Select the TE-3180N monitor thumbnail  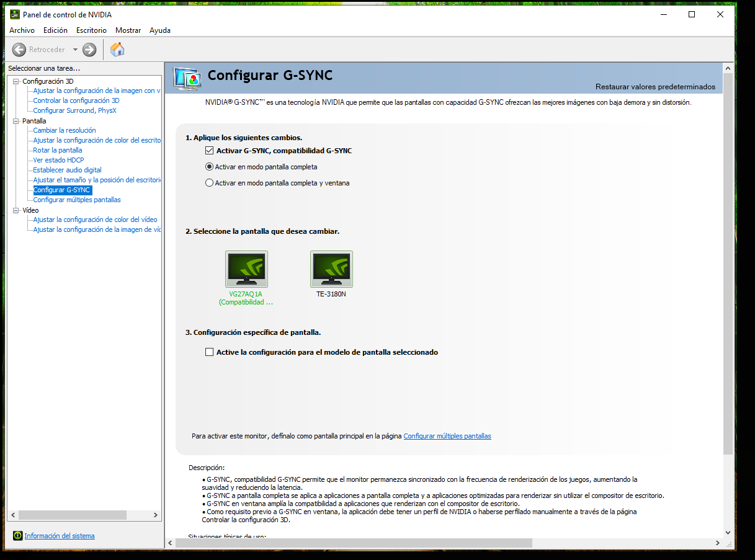click(331, 269)
